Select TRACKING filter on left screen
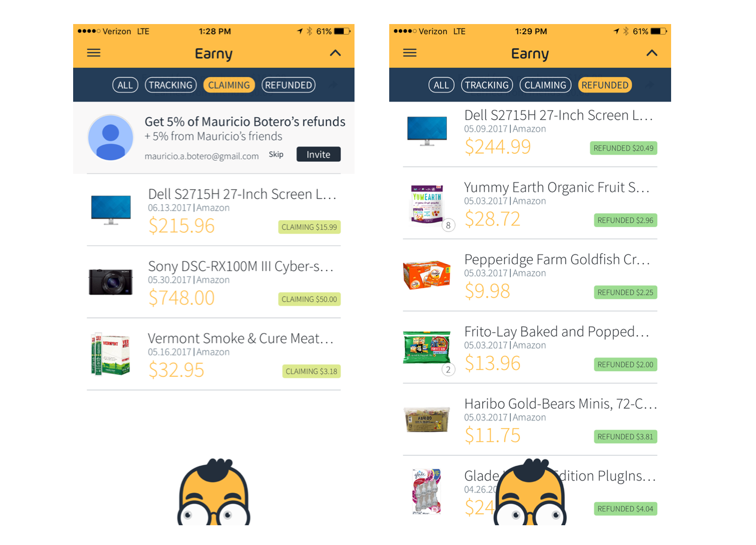Viewport: 756px width, 545px height. [x=171, y=85]
